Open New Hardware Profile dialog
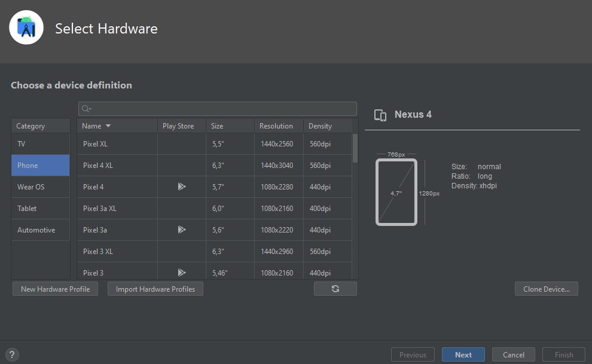592x364 pixels. click(x=55, y=289)
